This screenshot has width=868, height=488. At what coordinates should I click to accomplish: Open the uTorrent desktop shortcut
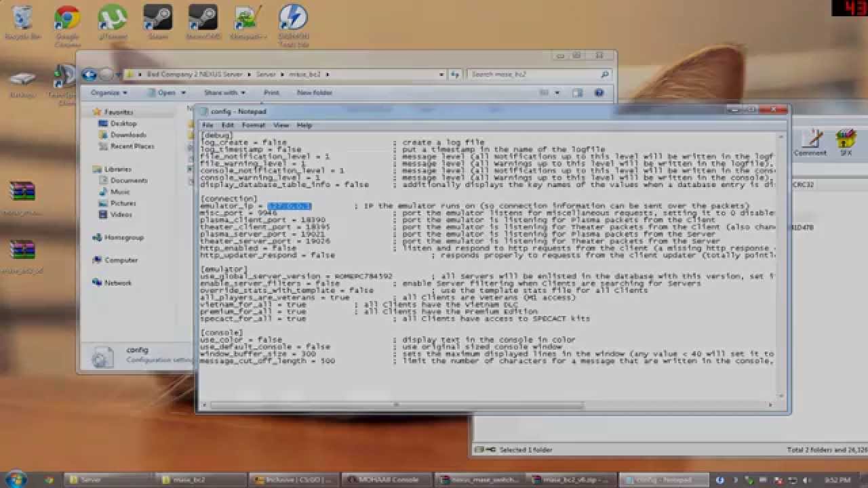[112, 22]
